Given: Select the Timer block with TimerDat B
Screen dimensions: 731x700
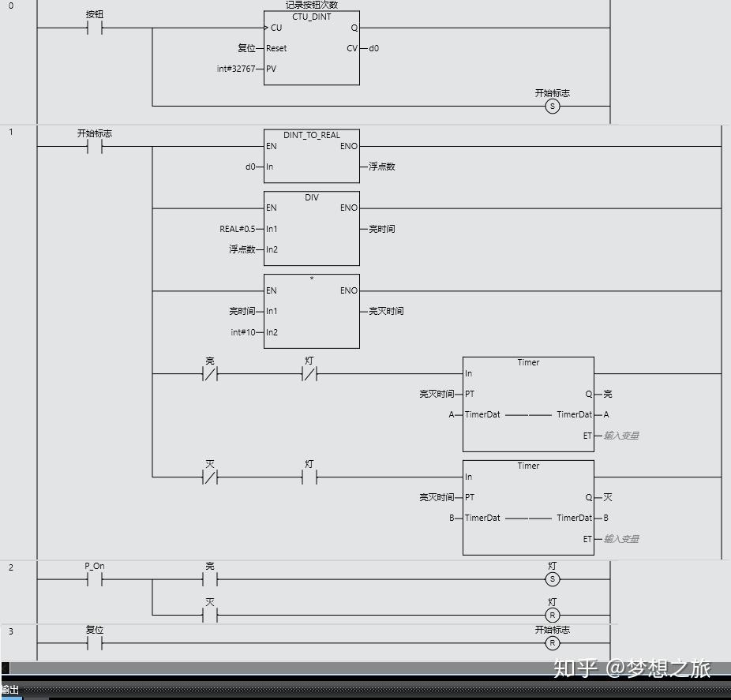Looking at the screenshot, I should coord(528,507).
